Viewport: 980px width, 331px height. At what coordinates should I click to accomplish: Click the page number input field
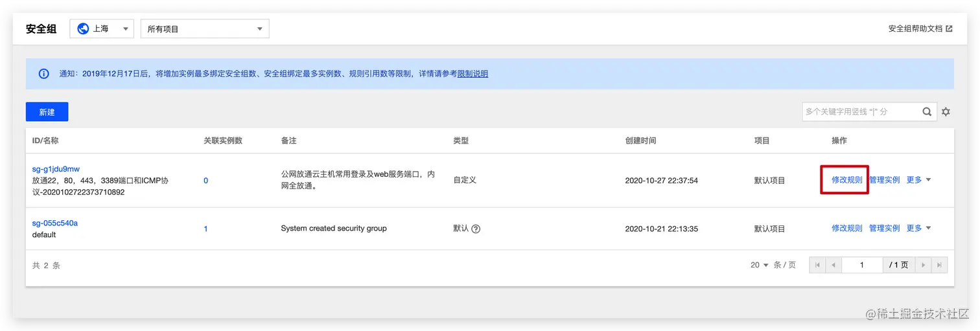pyautogui.click(x=862, y=265)
